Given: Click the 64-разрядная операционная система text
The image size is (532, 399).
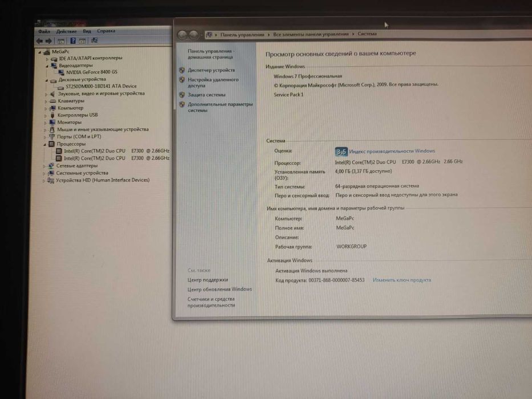Looking at the screenshot, I should tap(377, 186).
